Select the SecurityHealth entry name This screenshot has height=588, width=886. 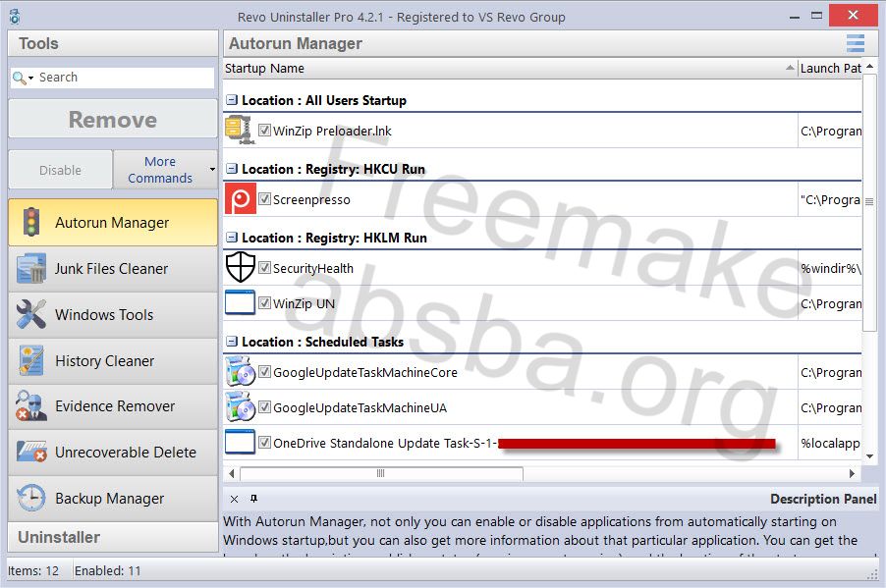(313, 268)
